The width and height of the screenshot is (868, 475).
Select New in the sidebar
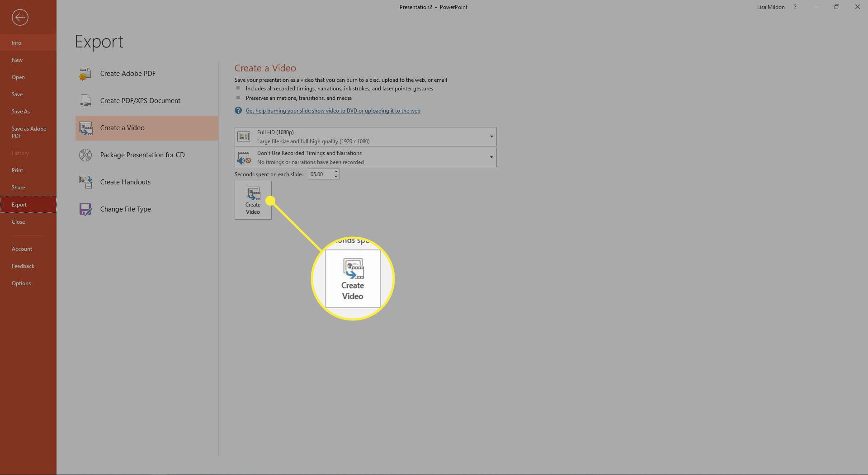[x=28, y=60]
